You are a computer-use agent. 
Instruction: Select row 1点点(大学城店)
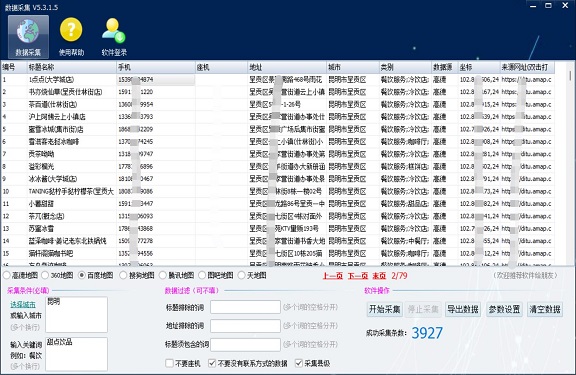point(278,79)
